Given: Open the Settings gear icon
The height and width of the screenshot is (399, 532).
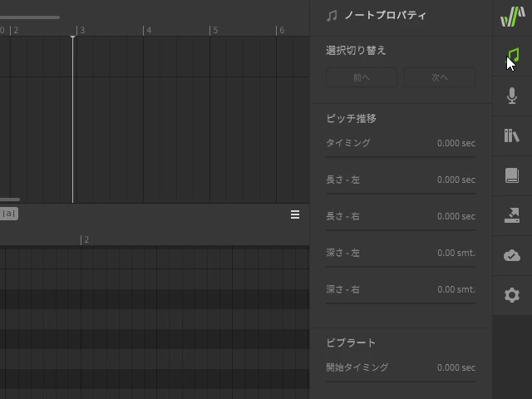Looking at the screenshot, I should tap(512, 295).
